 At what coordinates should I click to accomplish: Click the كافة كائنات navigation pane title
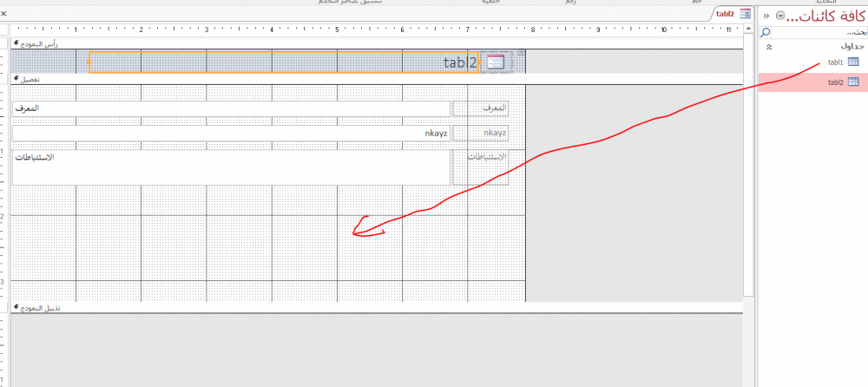click(826, 16)
